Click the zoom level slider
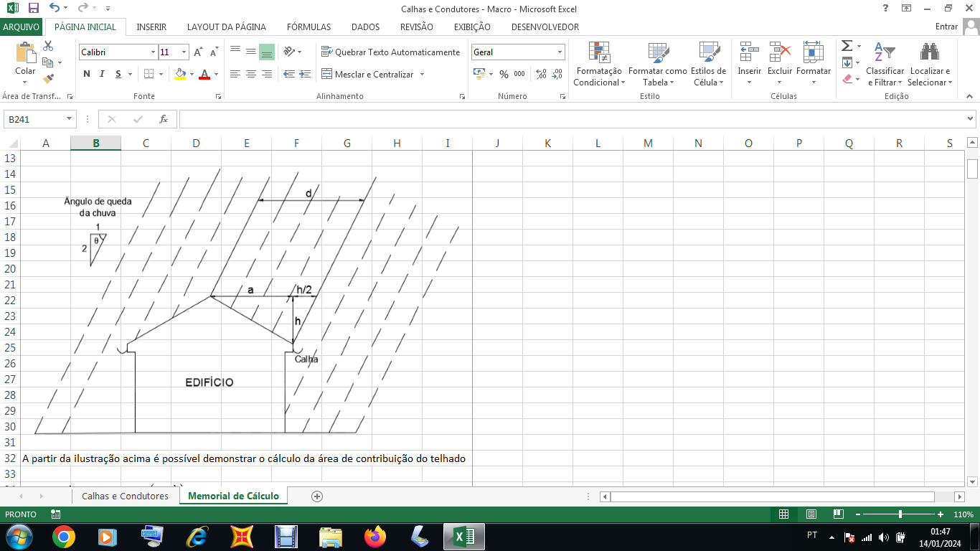The image size is (980, 551). pyautogui.click(x=900, y=514)
